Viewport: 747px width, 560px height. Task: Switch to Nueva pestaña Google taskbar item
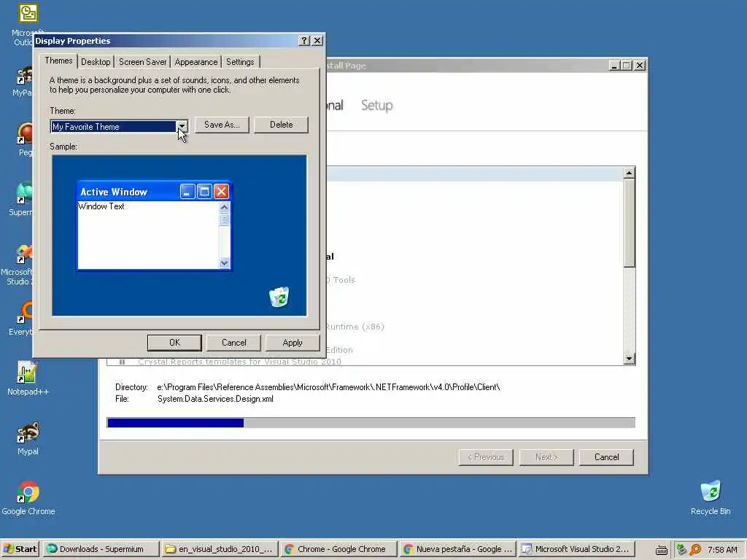(458, 549)
